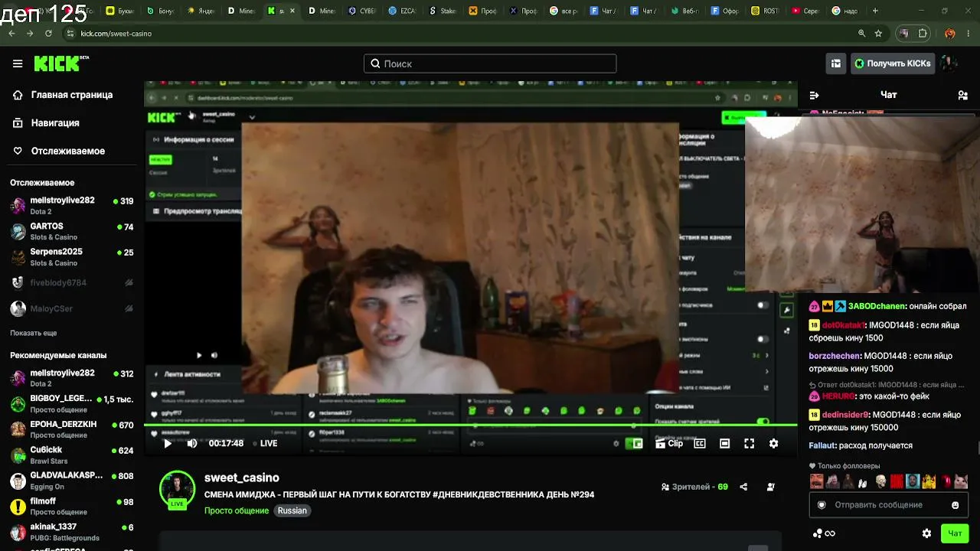Play the stream video
Image resolution: width=980 pixels, height=551 pixels.
(x=168, y=443)
